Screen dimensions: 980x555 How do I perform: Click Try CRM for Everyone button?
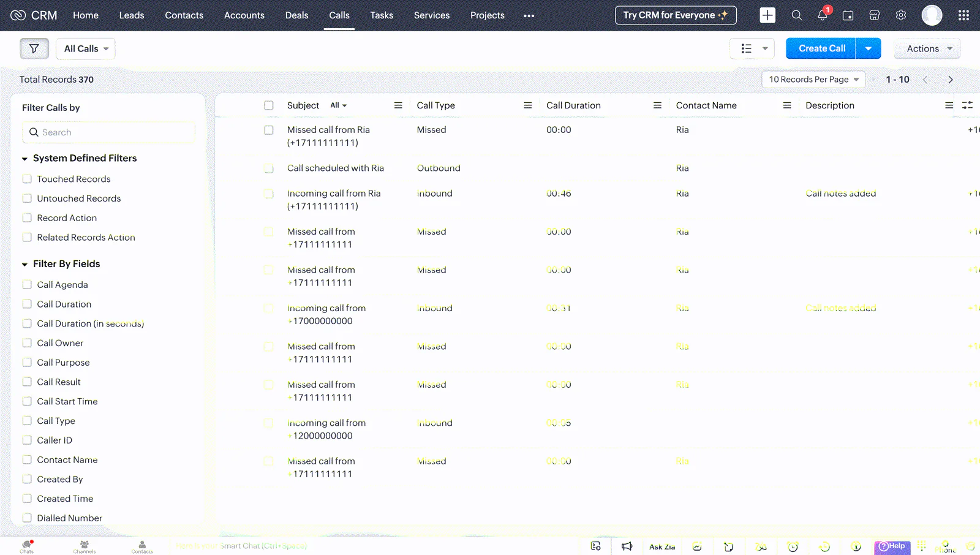pos(676,15)
